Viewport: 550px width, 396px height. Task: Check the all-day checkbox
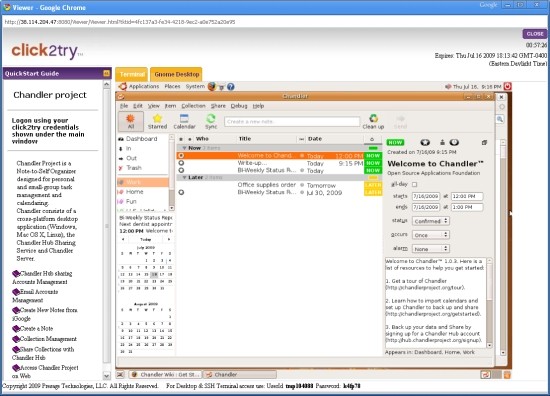coord(415,184)
